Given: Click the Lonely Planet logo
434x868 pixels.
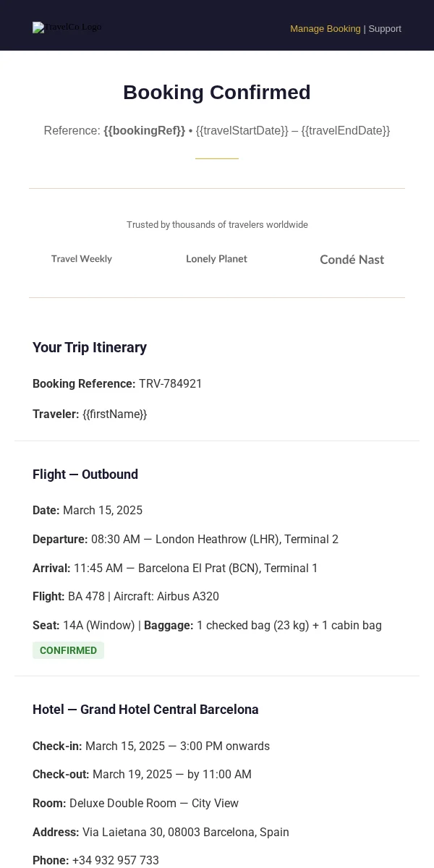Looking at the screenshot, I should (217, 259).
